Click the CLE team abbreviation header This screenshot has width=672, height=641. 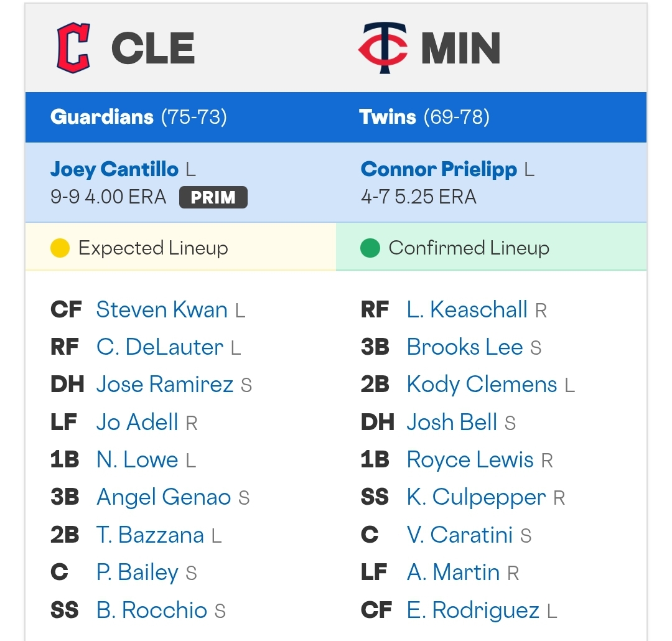coord(153,48)
